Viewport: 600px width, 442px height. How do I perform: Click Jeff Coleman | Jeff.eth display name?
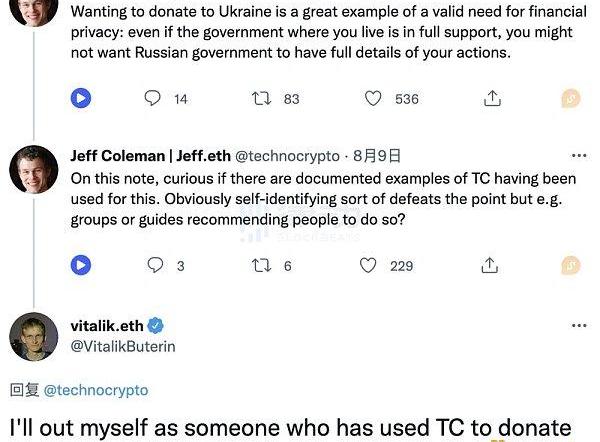click(150, 156)
